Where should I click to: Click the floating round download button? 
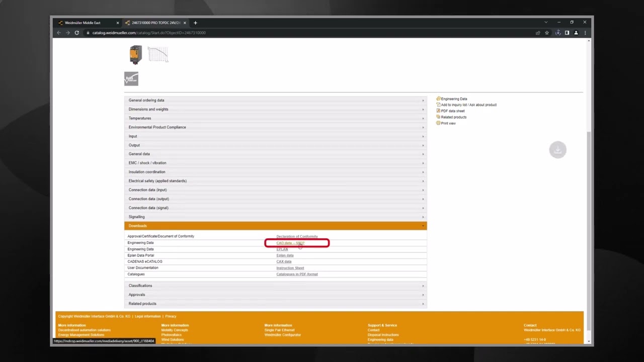click(557, 150)
